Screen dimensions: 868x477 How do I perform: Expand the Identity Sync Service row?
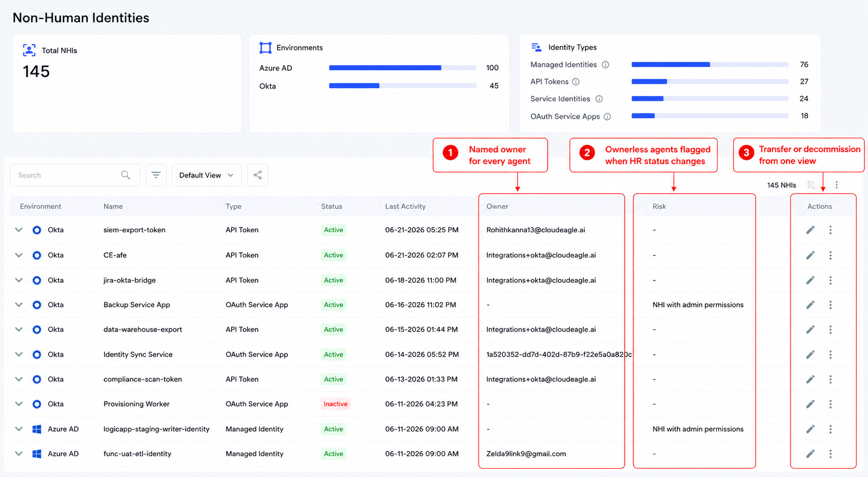[19, 354]
